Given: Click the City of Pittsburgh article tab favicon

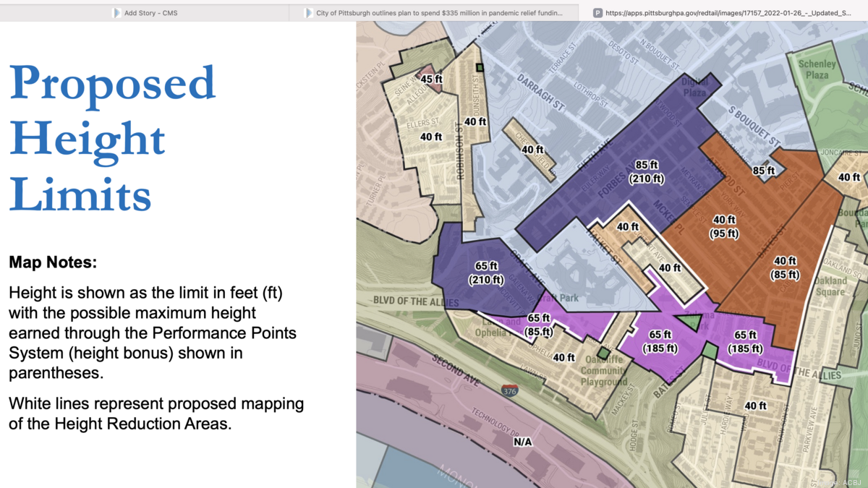Looking at the screenshot, I should [x=308, y=12].
